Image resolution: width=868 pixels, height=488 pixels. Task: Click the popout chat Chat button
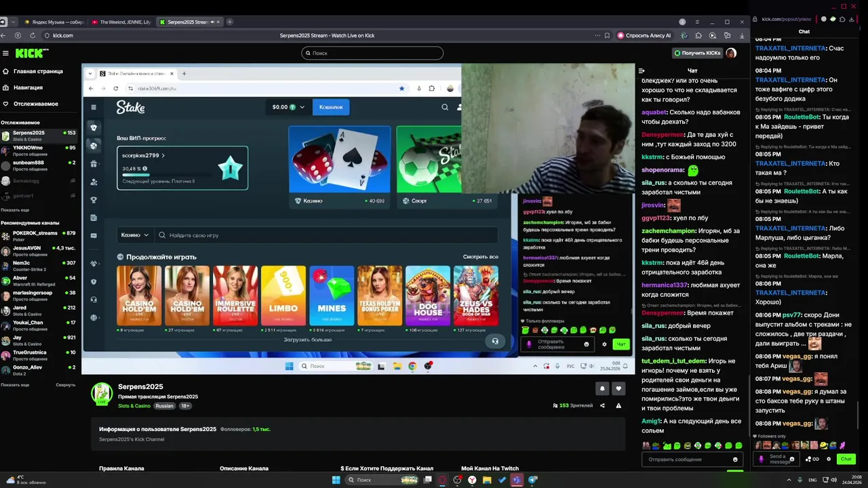point(846,459)
